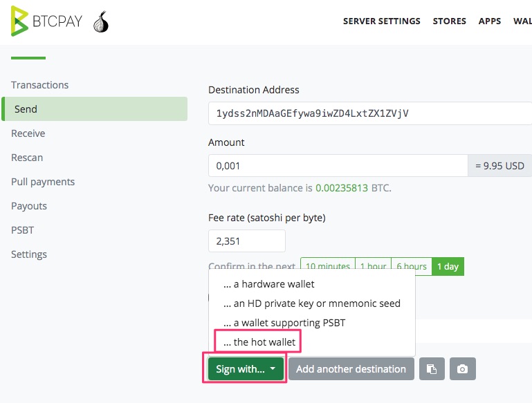Open the Receive sidebar item
Screen dimensions: 532x403
(28, 133)
